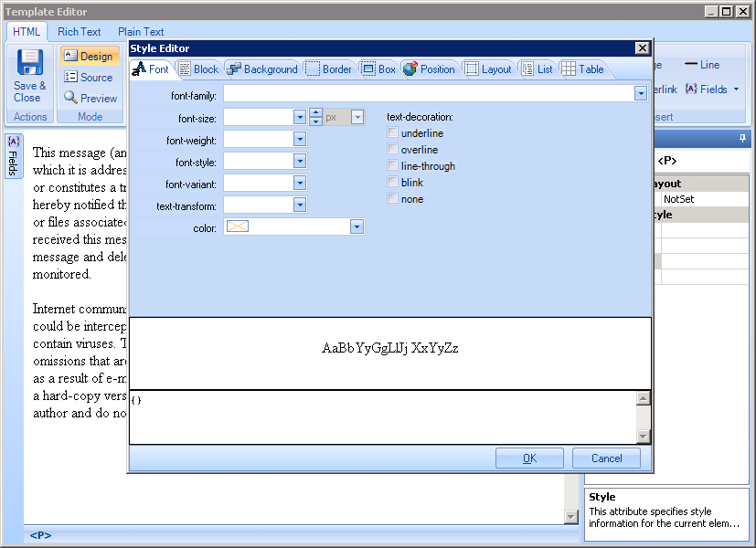Click Save & Close label
Screen dimensions: 756x548
click(29, 91)
